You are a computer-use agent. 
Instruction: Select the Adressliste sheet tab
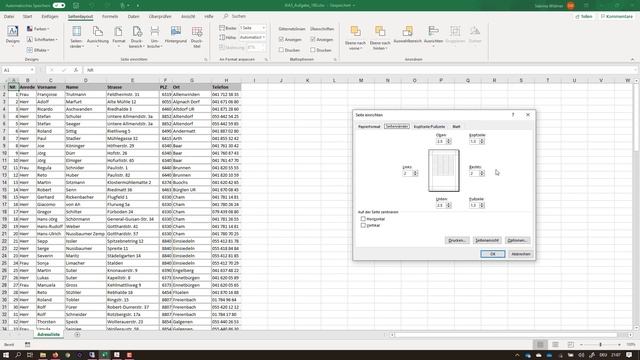coord(49,334)
